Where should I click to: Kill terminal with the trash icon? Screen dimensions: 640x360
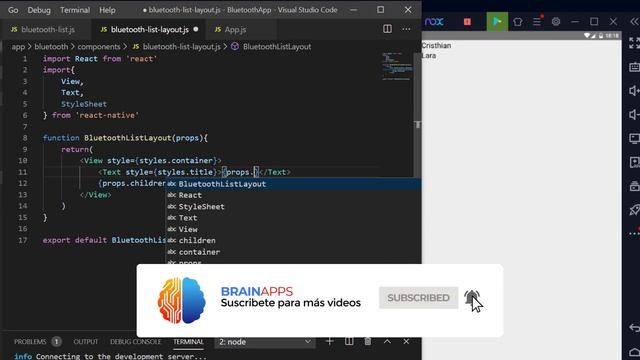(x=368, y=341)
